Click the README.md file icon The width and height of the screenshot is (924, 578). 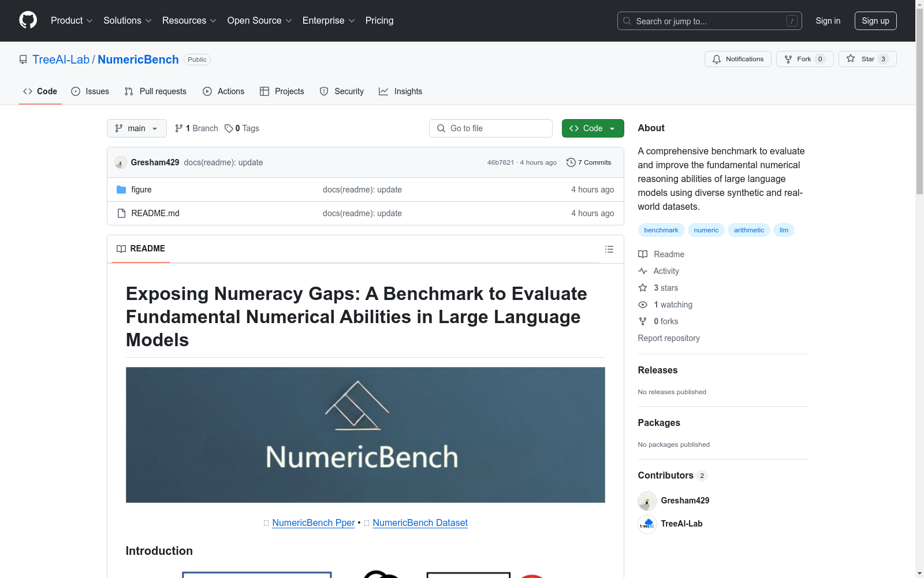(121, 213)
